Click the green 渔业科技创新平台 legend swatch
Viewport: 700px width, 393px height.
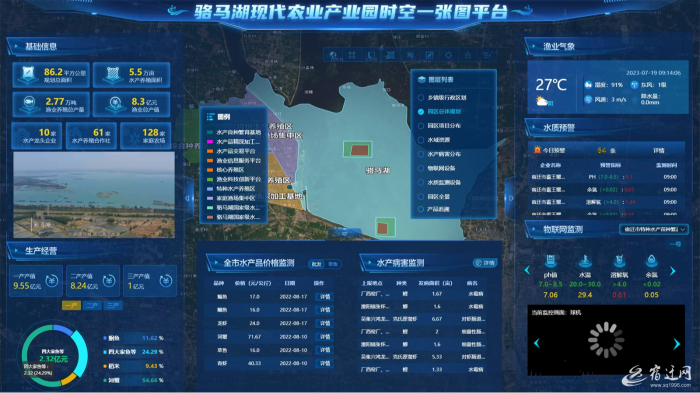pos(210,179)
